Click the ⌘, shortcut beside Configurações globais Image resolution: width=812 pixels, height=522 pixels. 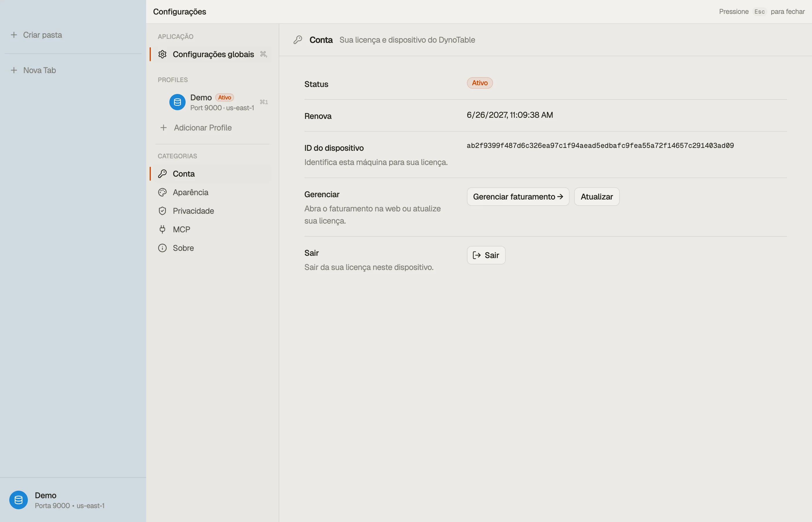(263, 54)
